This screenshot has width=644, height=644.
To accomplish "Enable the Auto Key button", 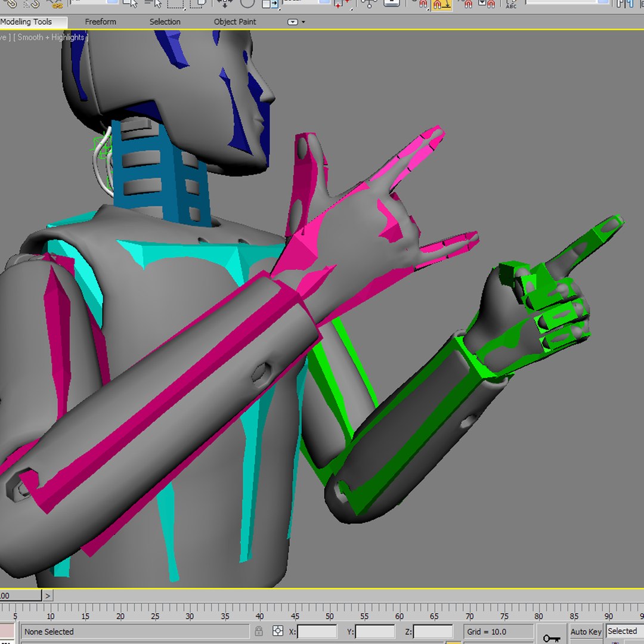I will click(586, 631).
